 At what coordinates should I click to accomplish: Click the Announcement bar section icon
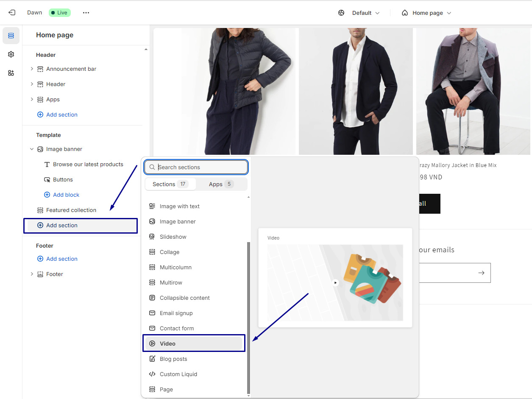click(x=40, y=69)
